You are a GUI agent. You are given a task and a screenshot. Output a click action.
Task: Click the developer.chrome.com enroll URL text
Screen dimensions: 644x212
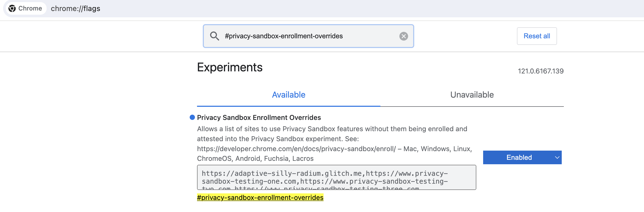[x=296, y=149]
